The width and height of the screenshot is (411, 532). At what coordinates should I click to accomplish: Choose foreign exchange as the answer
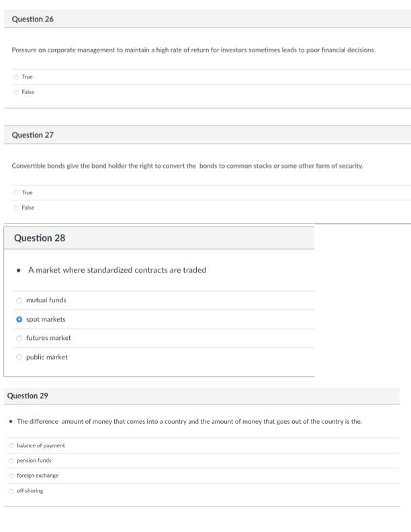[x=11, y=476]
